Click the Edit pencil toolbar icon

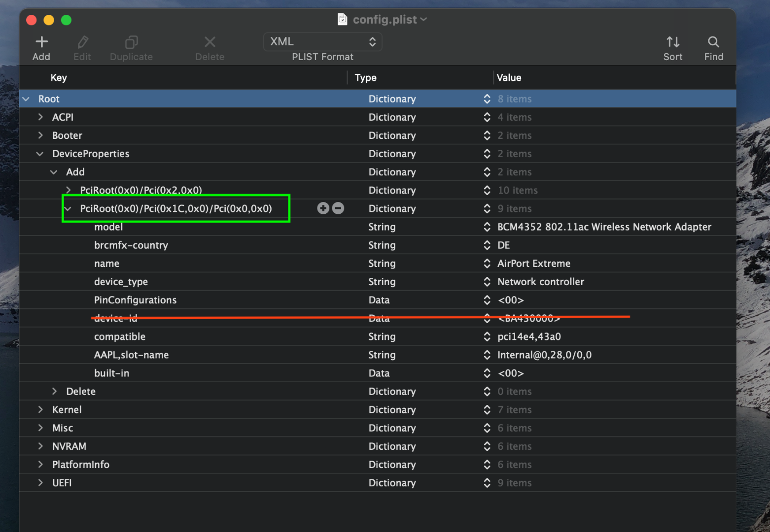click(x=83, y=42)
